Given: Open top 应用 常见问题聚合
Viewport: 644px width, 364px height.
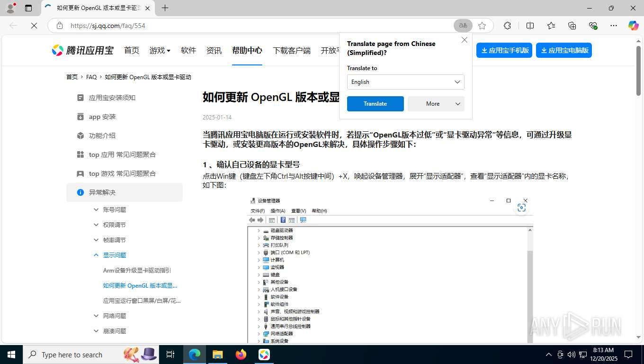Looking at the screenshot, I should (x=122, y=155).
